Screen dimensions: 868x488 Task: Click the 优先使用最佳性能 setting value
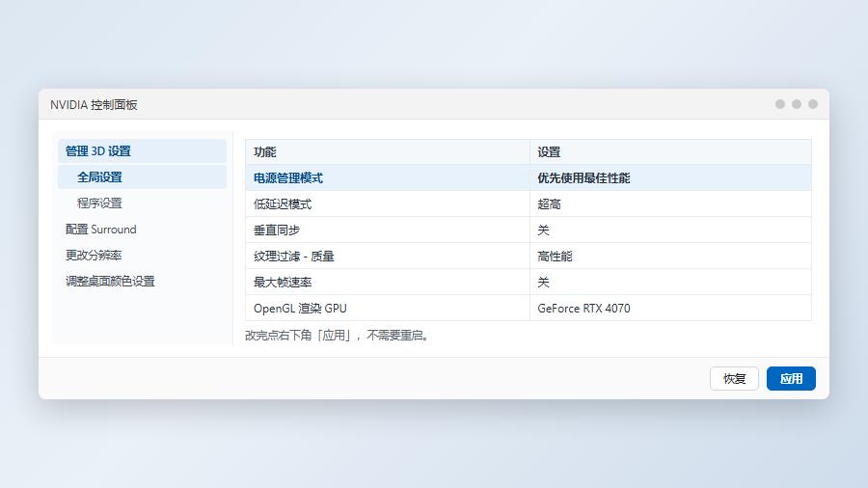click(x=583, y=178)
